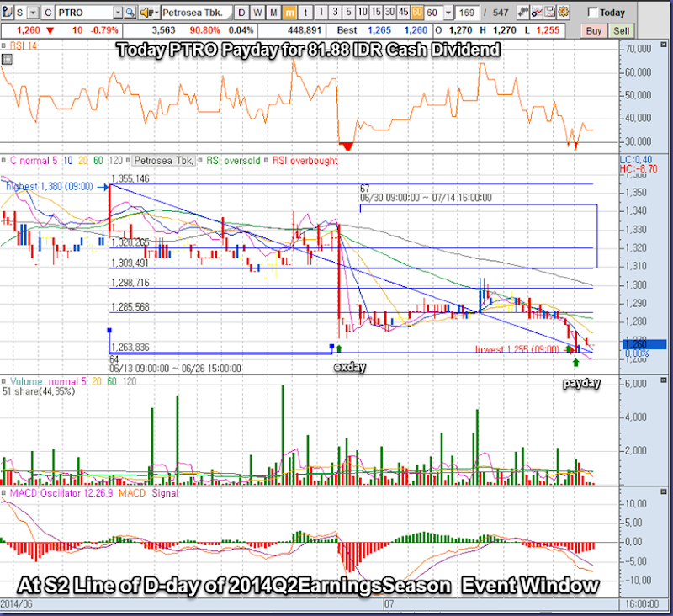Select the 10-minute interval button
Screen dimensions: 673x616
363,12
